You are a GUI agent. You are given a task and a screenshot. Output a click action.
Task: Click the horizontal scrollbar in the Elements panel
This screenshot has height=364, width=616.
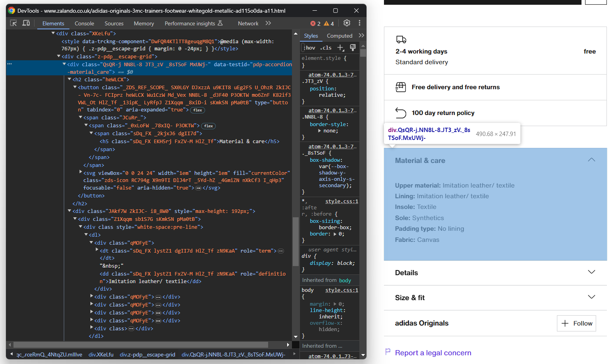coord(141,345)
